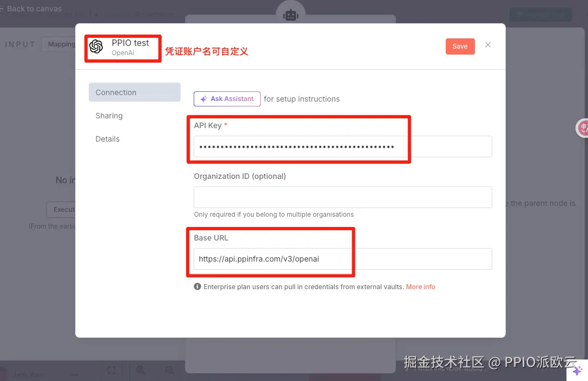Click the info icon beside Enterprise plan note

click(197, 286)
